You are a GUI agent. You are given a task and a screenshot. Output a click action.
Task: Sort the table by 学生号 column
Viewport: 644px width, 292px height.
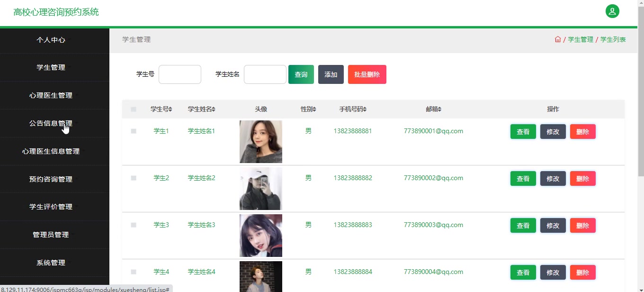coord(161,109)
